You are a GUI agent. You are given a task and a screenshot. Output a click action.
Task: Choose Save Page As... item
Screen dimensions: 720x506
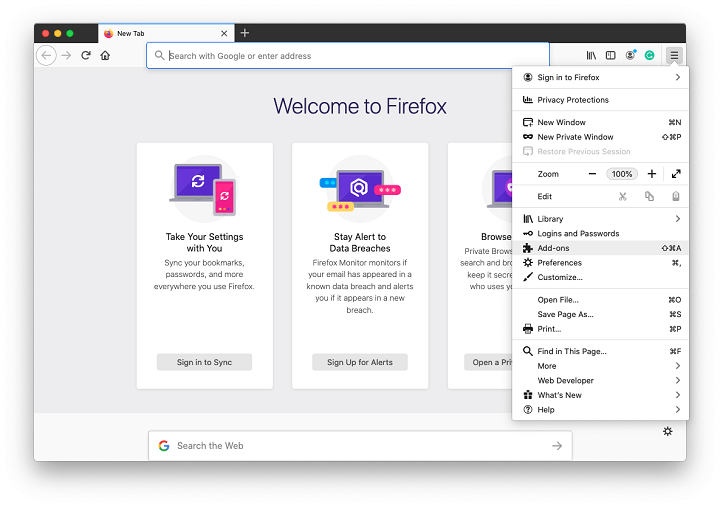tap(600, 315)
